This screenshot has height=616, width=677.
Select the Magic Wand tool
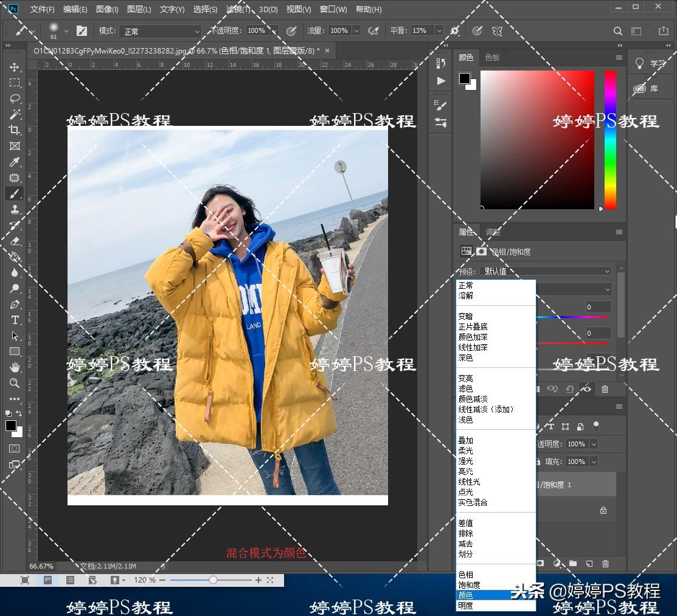pos(14,114)
